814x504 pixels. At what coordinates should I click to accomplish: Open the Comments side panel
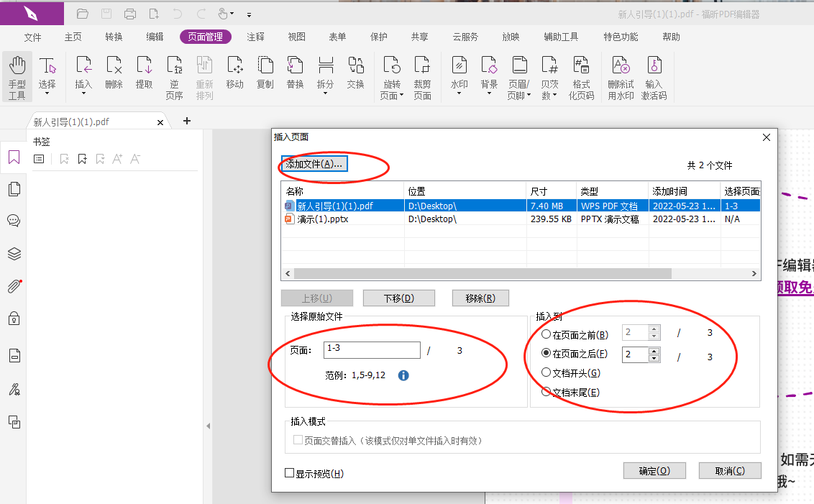pos(14,221)
